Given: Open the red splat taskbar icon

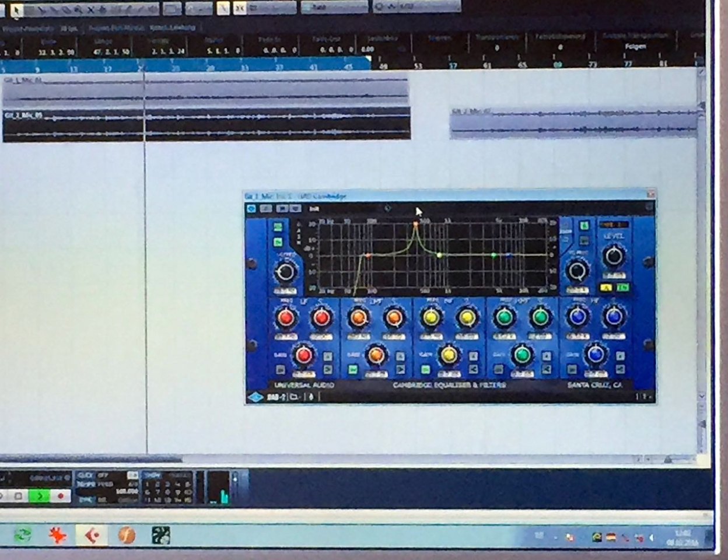Looking at the screenshot, I should 58,535.
